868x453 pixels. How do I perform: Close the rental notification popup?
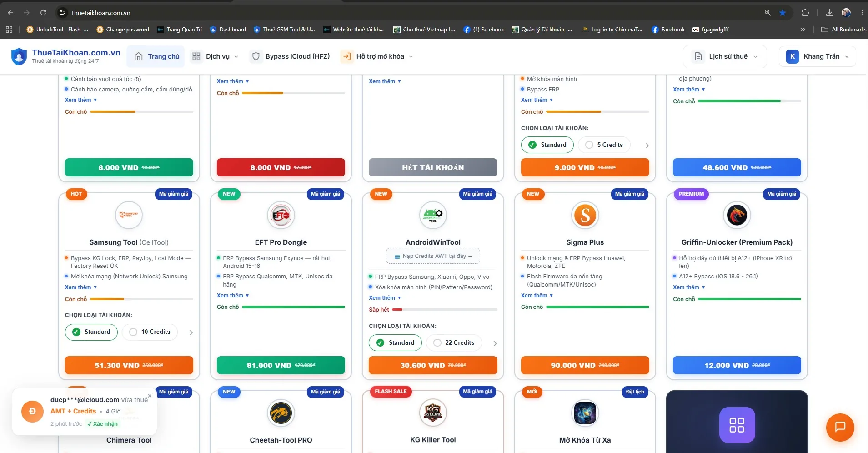coord(150,396)
